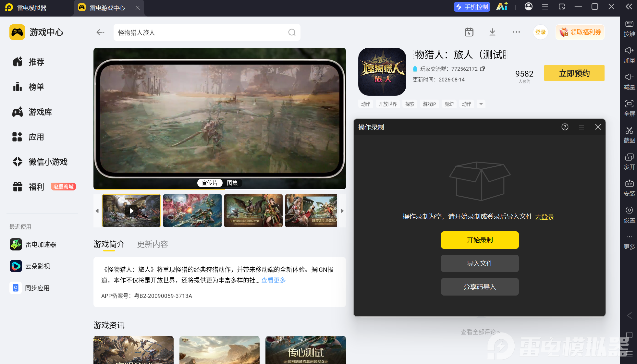The image size is (637, 364).
Task: Open 查看全部评论 link
Action: (x=480, y=332)
